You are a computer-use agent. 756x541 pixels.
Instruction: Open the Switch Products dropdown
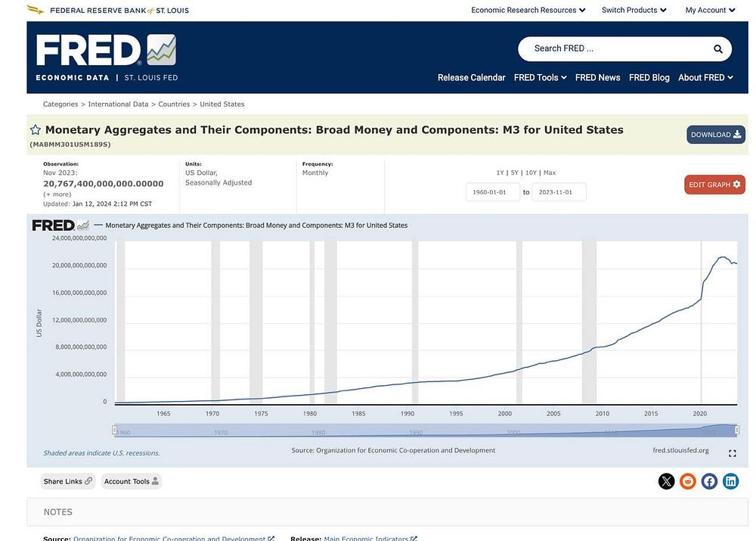634,10
